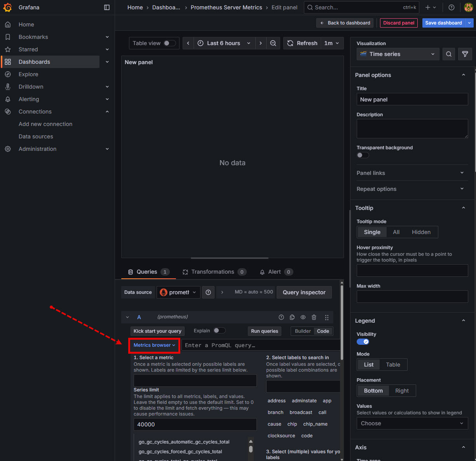The height and width of the screenshot is (461, 476).
Task: Click the metrics list scroll-up arrow
Action: click(251, 441)
